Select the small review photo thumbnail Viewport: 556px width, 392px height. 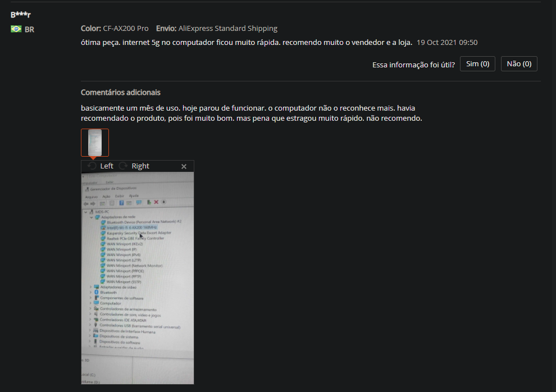pos(95,143)
